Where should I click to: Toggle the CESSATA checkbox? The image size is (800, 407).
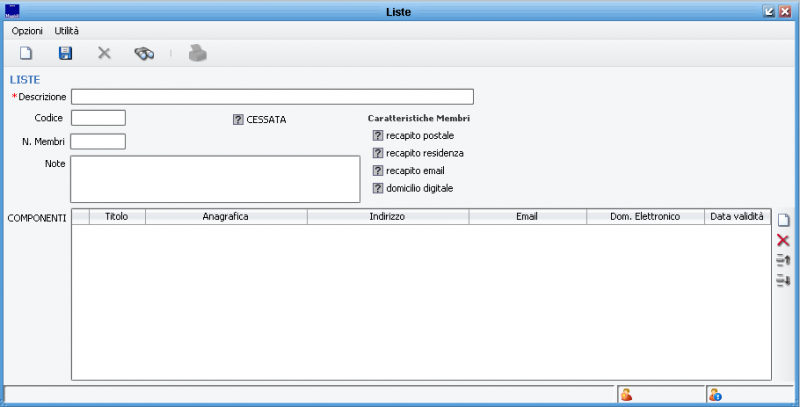click(x=238, y=120)
